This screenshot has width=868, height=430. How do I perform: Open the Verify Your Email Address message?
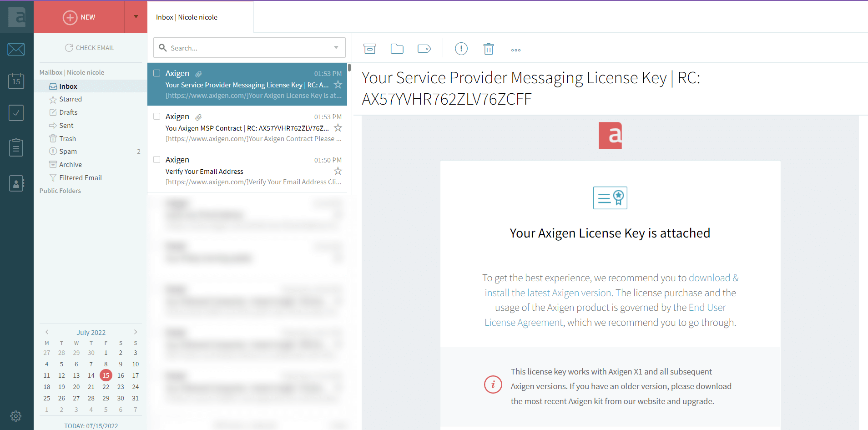[x=247, y=171]
